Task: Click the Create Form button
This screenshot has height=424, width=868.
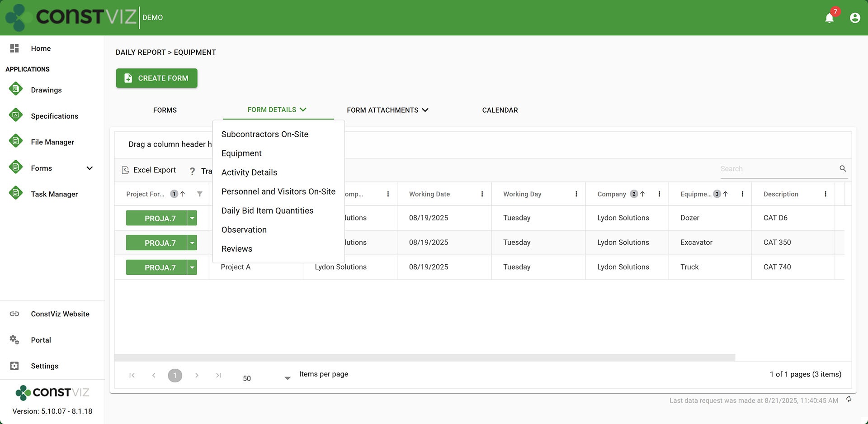Action: 156,78
